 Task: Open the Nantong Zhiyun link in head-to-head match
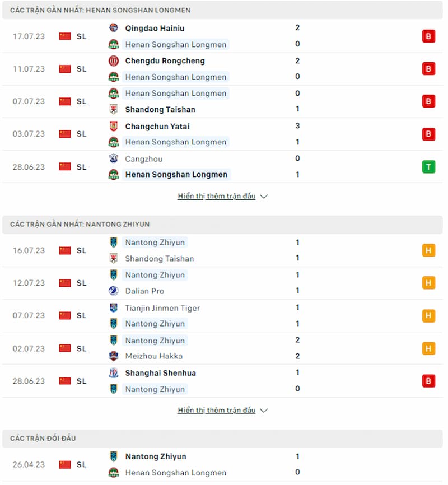click(156, 456)
